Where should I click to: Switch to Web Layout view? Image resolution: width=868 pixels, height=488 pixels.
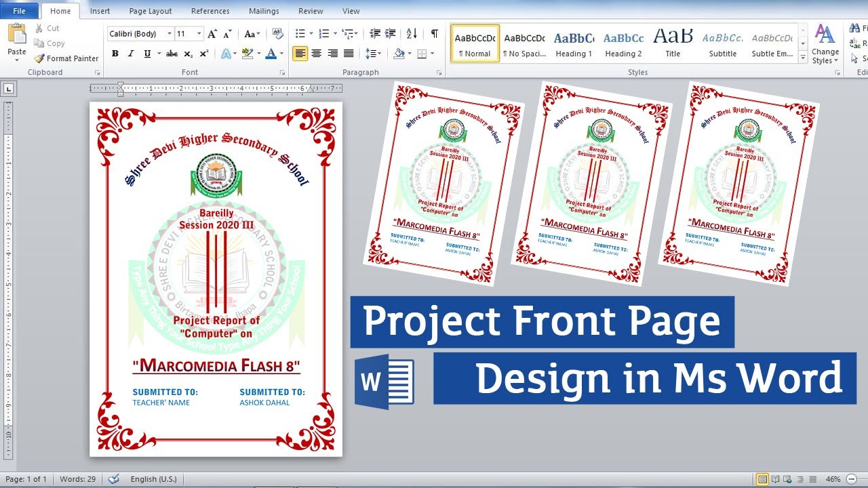[788, 479]
